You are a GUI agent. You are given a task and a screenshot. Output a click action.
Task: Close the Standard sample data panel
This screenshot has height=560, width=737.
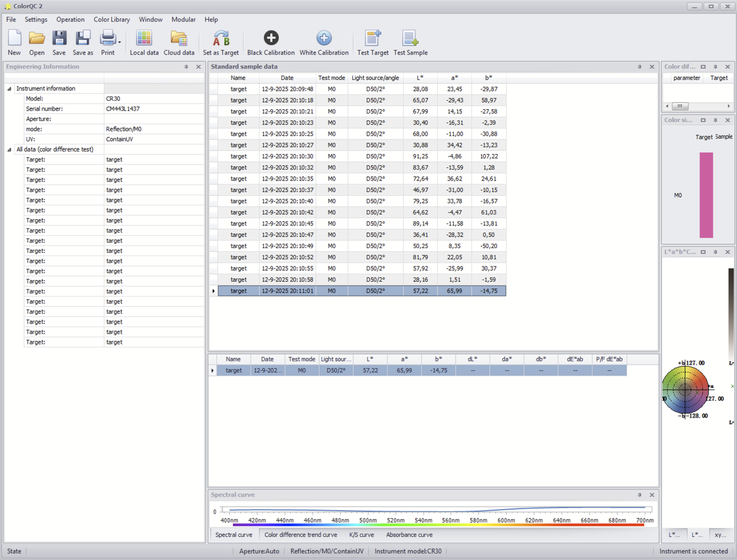[652, 67]
